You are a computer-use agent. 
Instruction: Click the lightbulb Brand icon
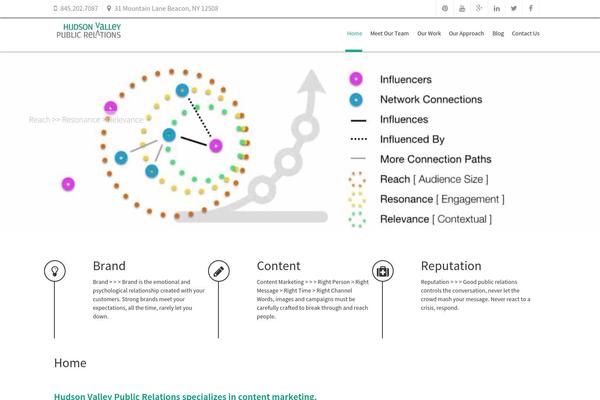click(x=55, y=271)
